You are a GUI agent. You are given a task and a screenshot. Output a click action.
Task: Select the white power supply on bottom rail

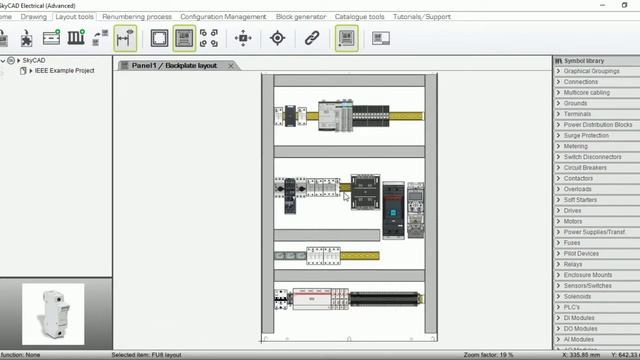point(312,299)
